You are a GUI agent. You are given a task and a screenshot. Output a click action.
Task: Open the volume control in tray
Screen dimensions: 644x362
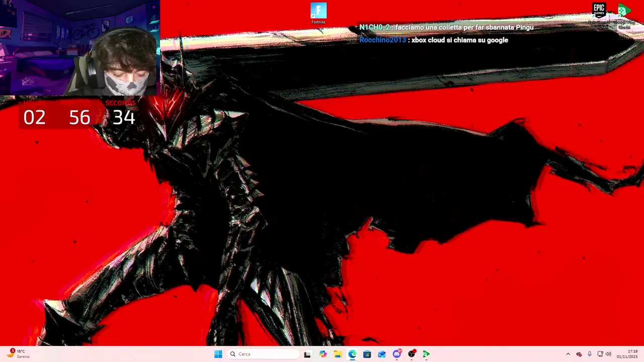coord(608,354)
